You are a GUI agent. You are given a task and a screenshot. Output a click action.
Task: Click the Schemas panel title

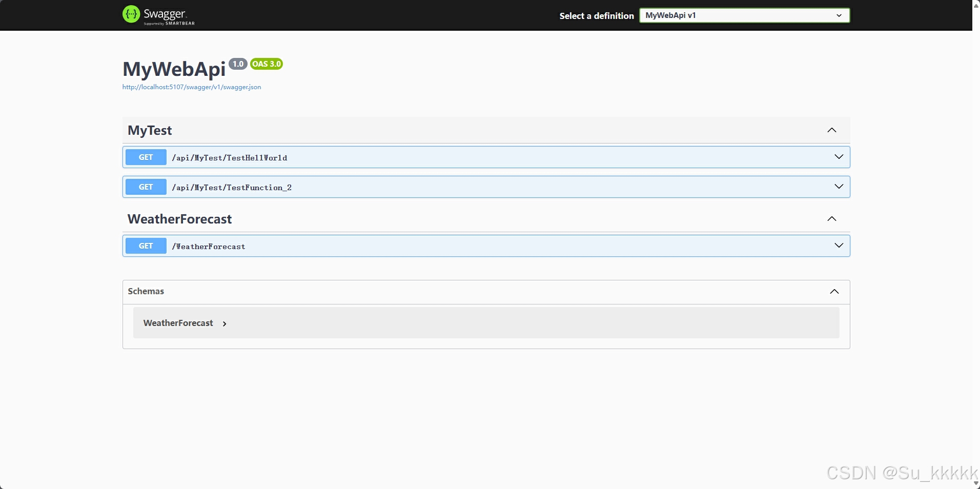point(146,291)
